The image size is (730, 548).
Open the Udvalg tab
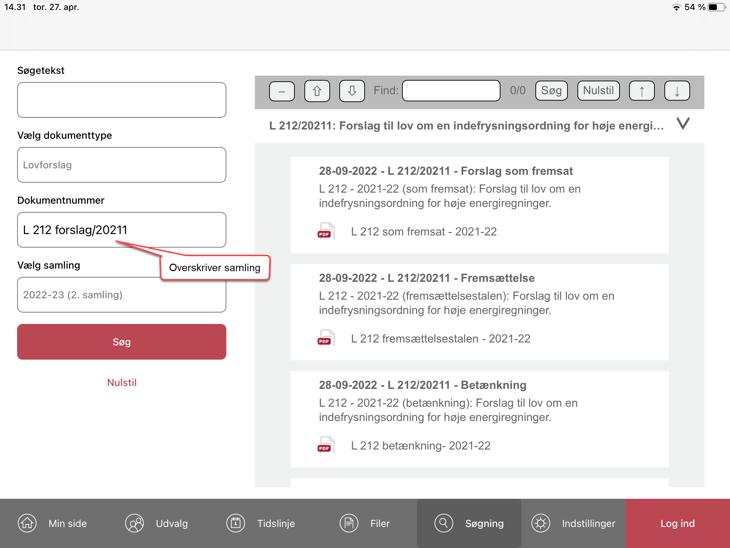[156, 523]
